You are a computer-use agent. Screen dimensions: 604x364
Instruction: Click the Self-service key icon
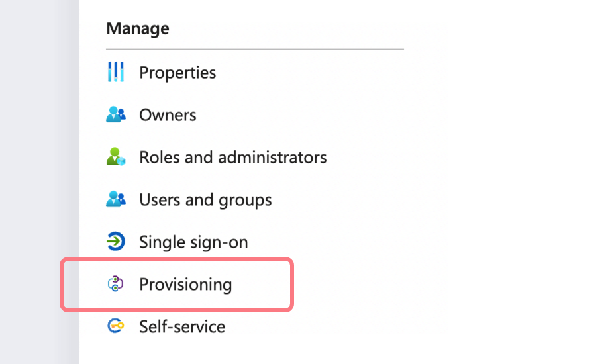point(116,326)
